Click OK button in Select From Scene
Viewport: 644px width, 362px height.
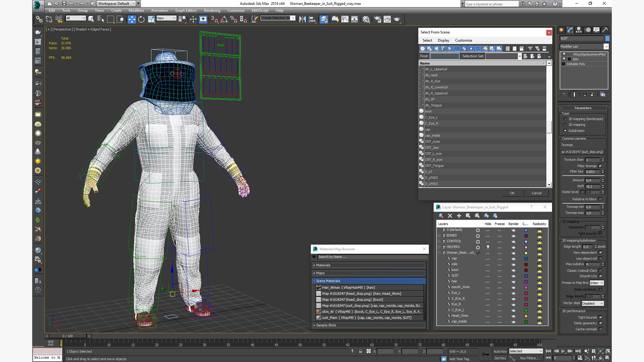(x=512, y=193)
